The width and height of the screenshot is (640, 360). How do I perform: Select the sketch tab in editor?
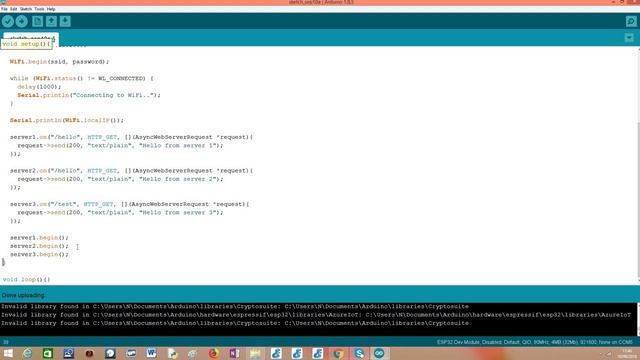[x=31, y=38]
